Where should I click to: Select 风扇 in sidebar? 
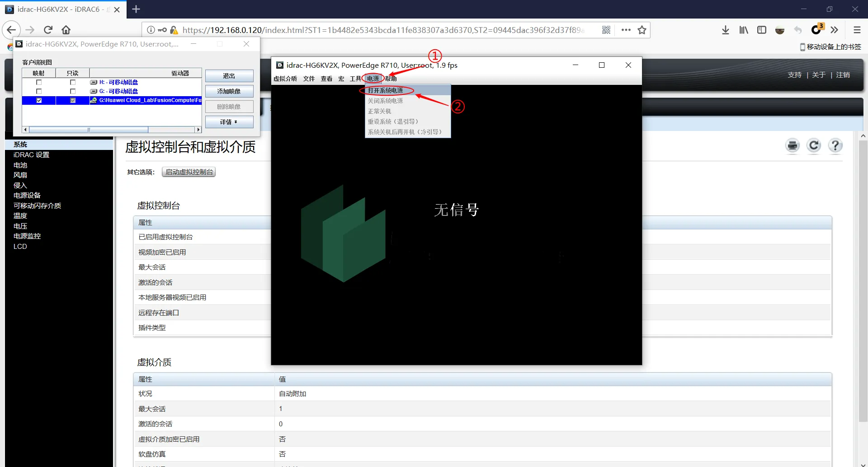(20, 175)
